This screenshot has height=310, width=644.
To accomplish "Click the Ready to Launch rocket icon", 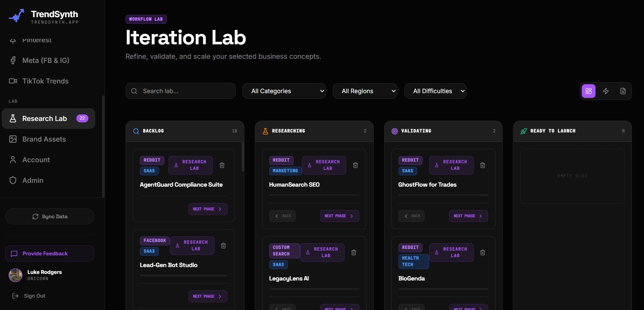I will (524, 131).
